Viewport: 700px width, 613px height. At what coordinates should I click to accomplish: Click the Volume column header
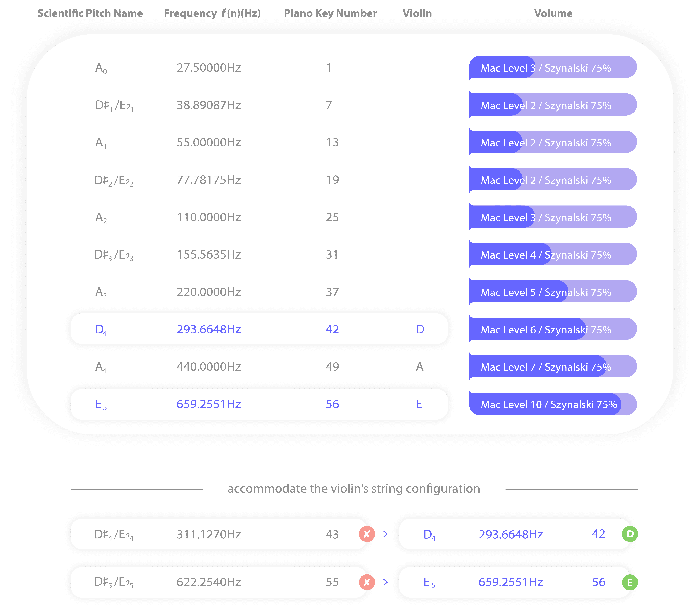(553, 13)
